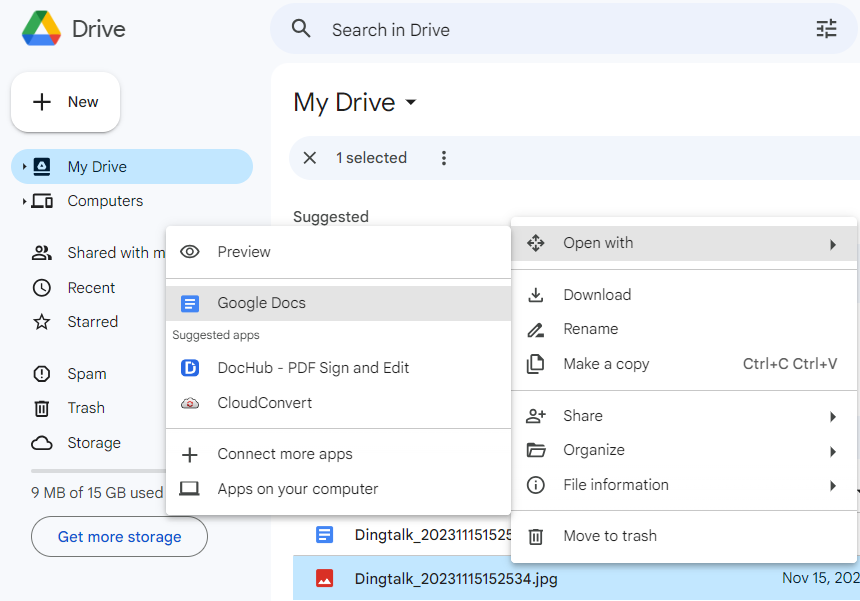This screenshot has height=601, width=860.
Task: Select Download in context menu
Action: tap(684, 295)
